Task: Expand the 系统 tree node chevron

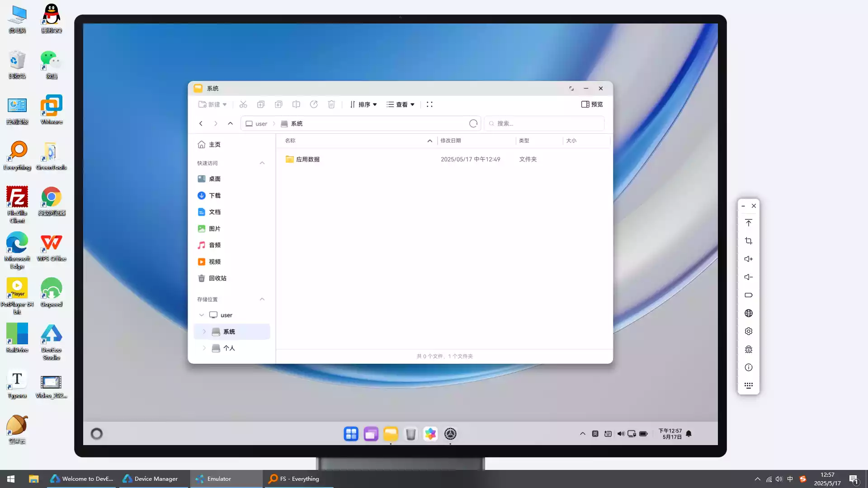Action: pos(204,332)
